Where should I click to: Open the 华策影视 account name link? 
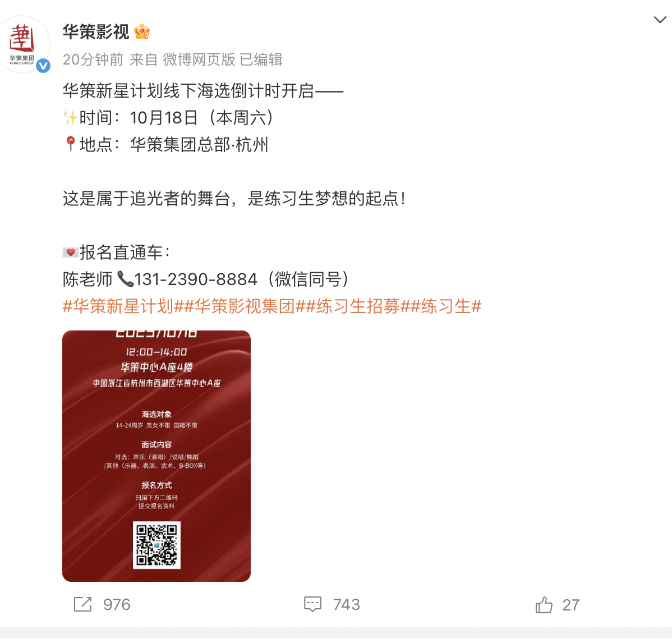point(95,32)
